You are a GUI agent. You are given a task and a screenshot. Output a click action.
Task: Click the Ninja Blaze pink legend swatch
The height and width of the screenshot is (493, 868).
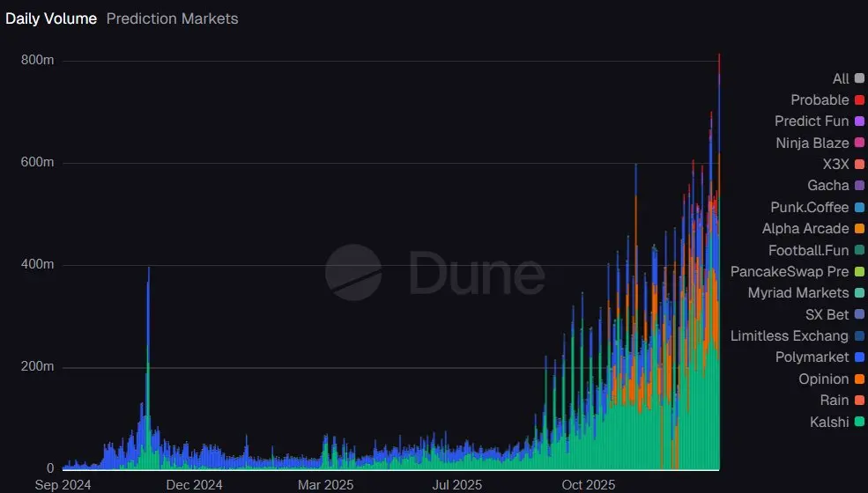tap(859, 143)
